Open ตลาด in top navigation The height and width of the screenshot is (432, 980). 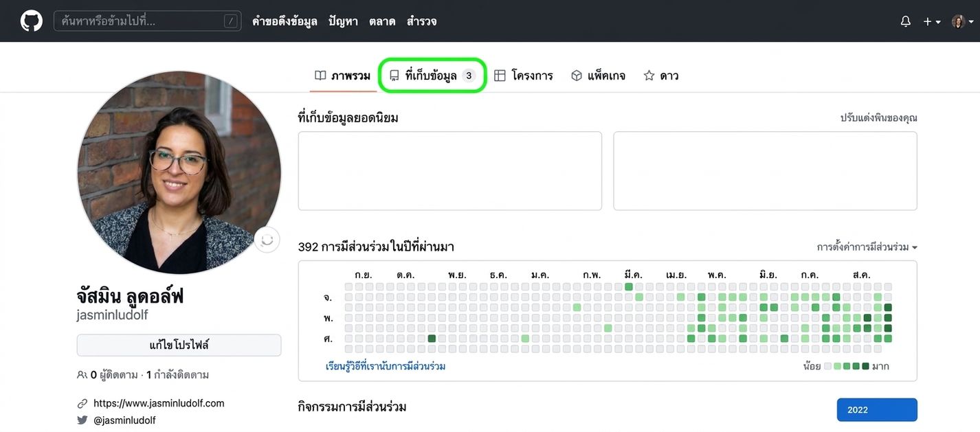click(382, 21)
